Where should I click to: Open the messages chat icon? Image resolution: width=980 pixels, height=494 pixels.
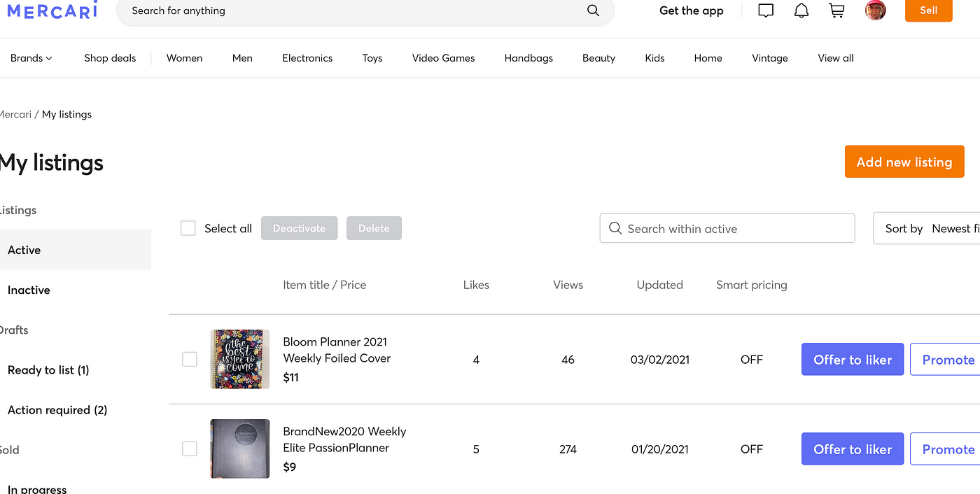click(766, 10)
